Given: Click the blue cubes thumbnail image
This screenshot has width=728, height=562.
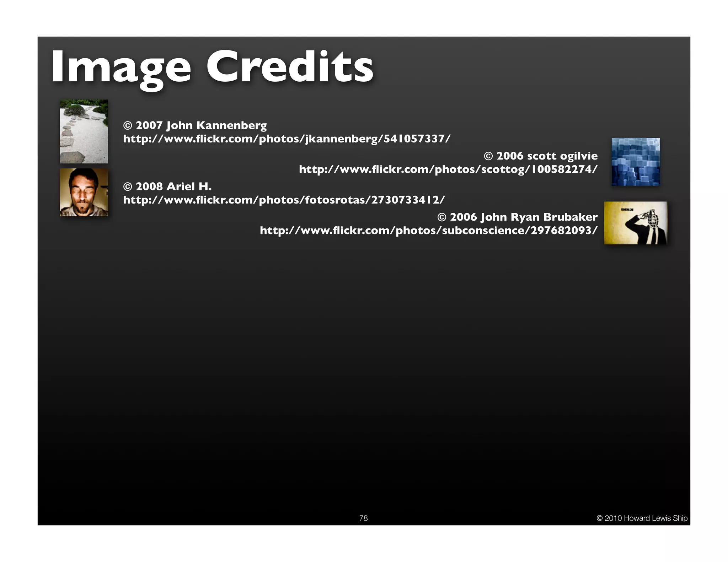Looking at the screenshot, I should pos(635,162).
